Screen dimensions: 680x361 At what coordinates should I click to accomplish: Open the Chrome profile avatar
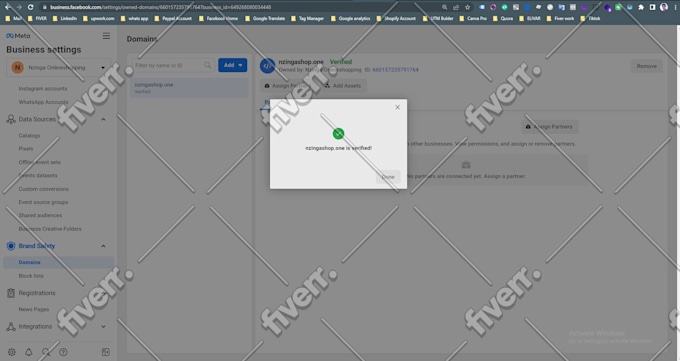click(664, 7)
